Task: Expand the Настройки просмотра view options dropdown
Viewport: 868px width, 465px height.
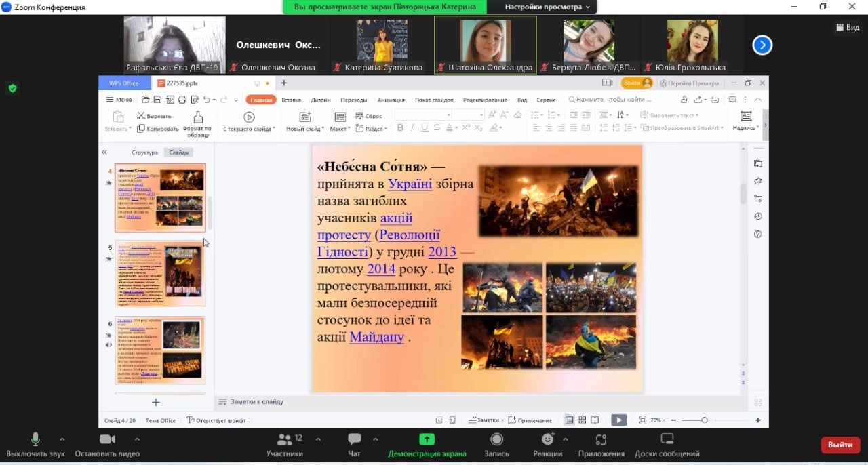Action: [547, 7]
